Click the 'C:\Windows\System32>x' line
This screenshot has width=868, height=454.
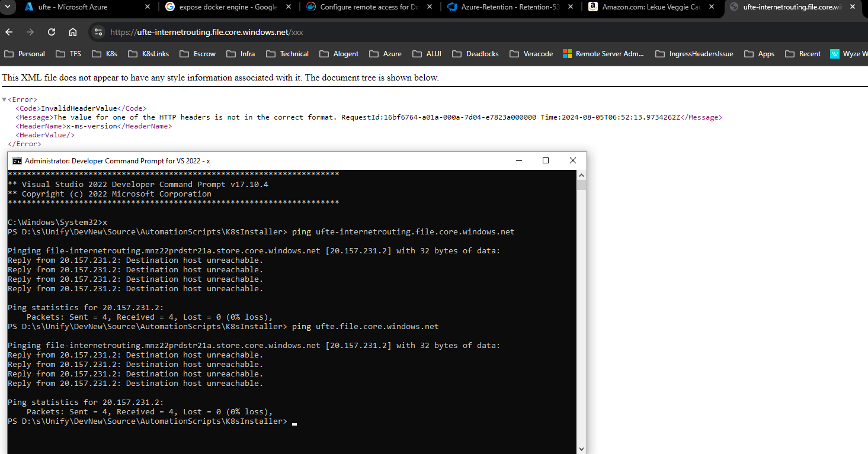point(57,223)
